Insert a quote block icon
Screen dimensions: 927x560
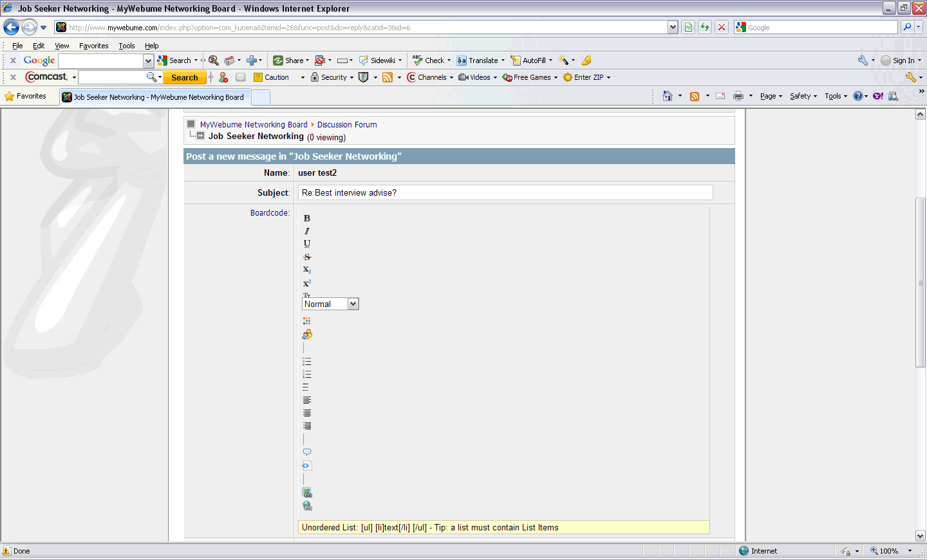(x=307, y=452)
